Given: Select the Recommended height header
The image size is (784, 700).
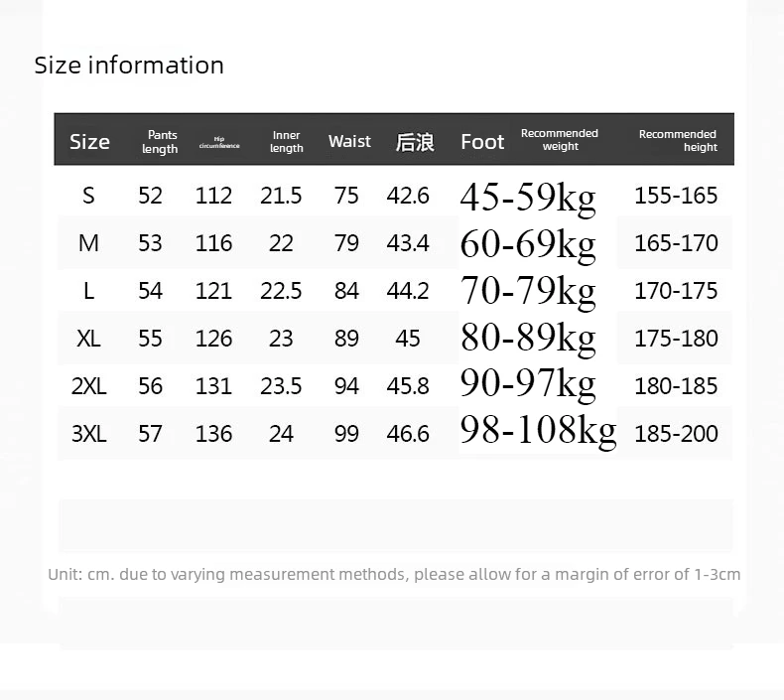Looking at the screenshot, I should tap(678, 141).
